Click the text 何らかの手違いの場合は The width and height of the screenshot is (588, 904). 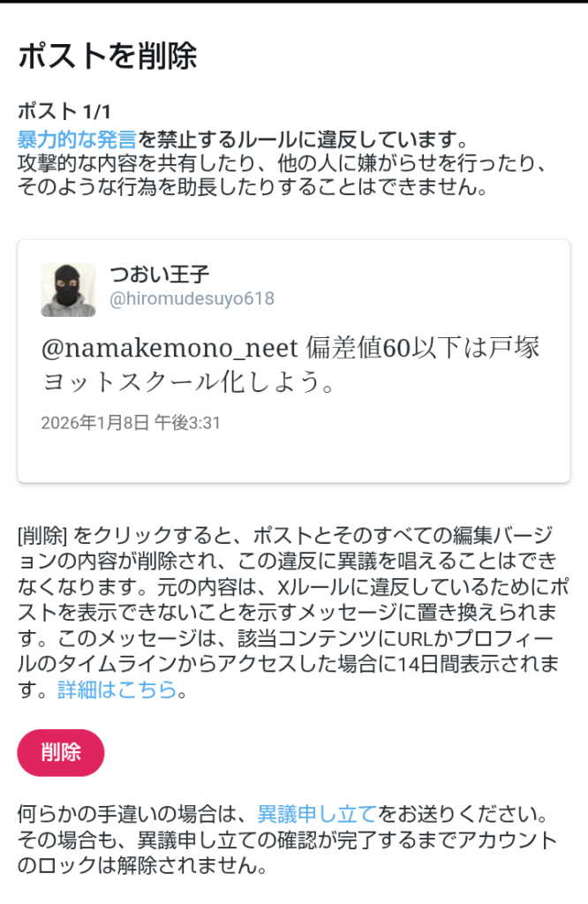[132, 811]
